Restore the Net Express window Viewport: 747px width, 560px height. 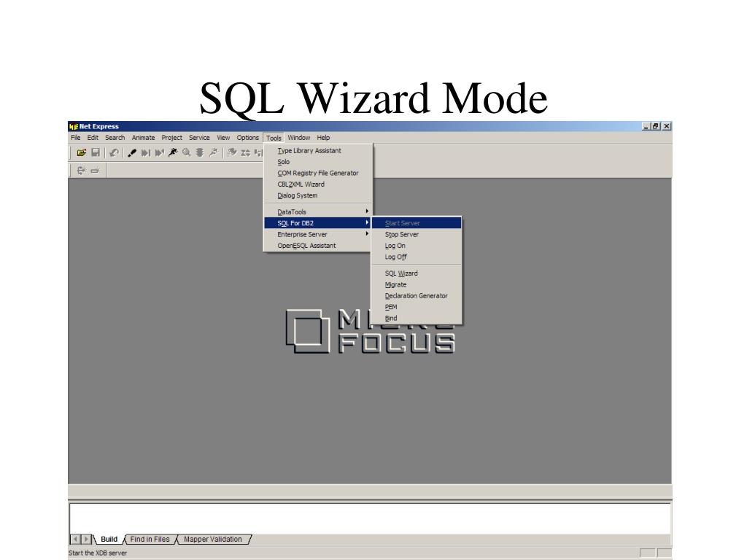pyautogui.click(x=656, y=126)
